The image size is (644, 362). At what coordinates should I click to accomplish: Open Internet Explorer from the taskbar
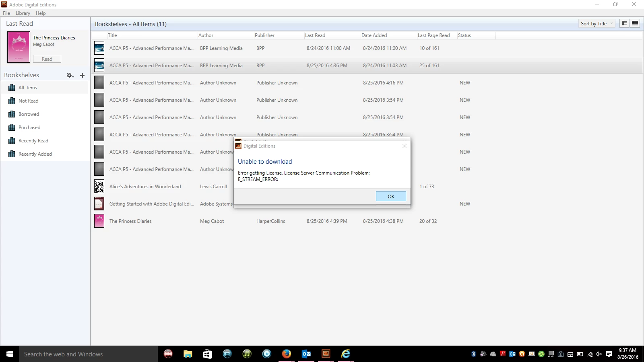(x=346, y=354)
